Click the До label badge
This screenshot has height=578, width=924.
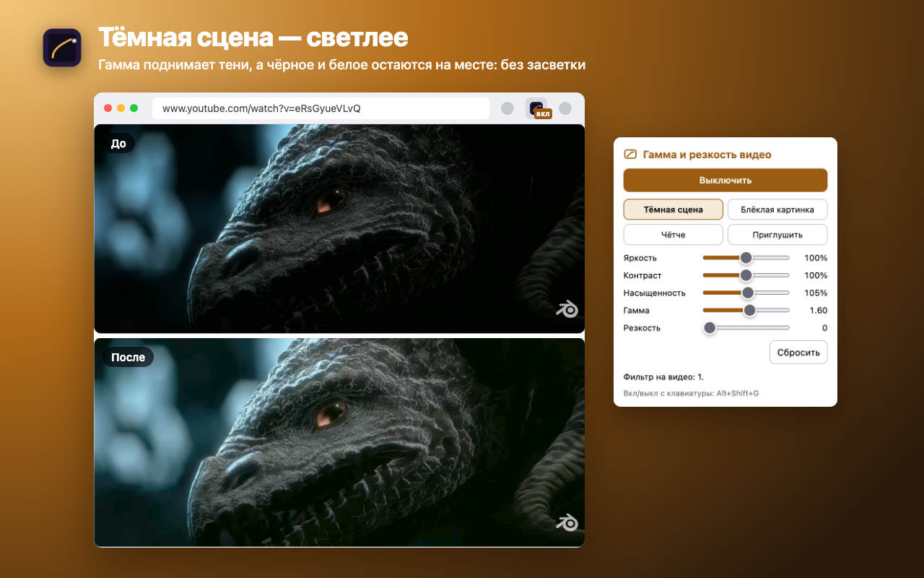[x=118, y=144]
